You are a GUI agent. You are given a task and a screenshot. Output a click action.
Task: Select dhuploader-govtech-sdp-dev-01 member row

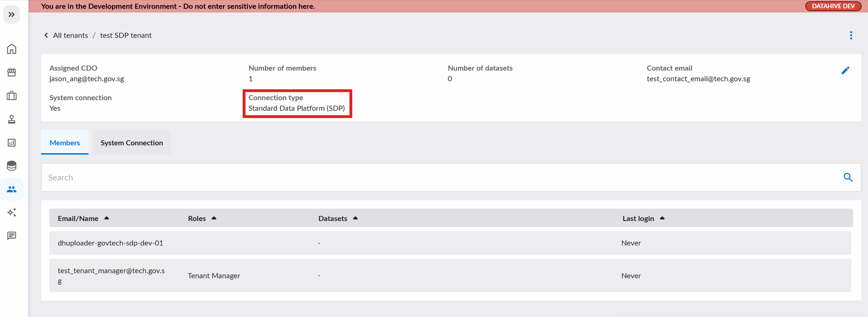coord(450,243)
